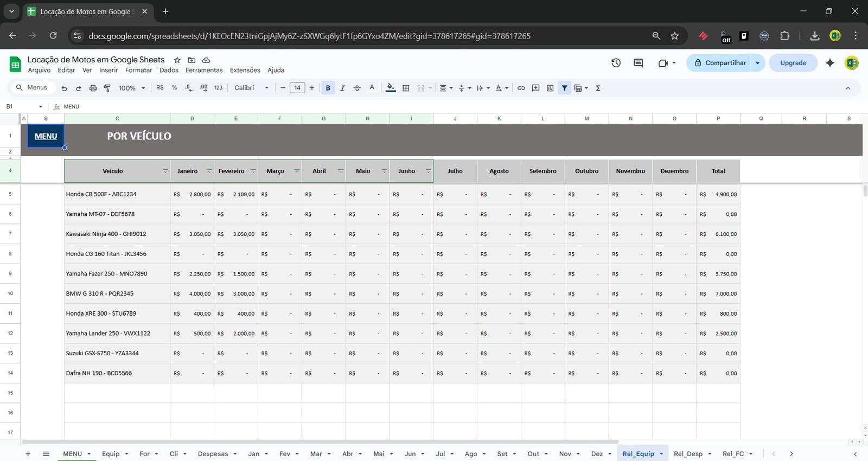Open the Janeiro column filter dropdown

pyautogui.click(x=209, y=171)
